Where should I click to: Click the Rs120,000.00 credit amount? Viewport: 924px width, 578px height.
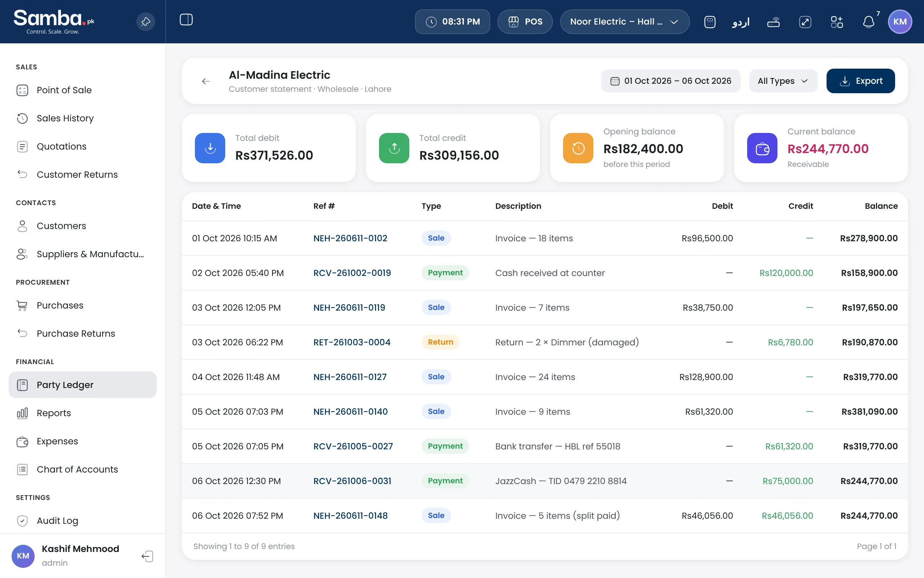tap(786, 273)
